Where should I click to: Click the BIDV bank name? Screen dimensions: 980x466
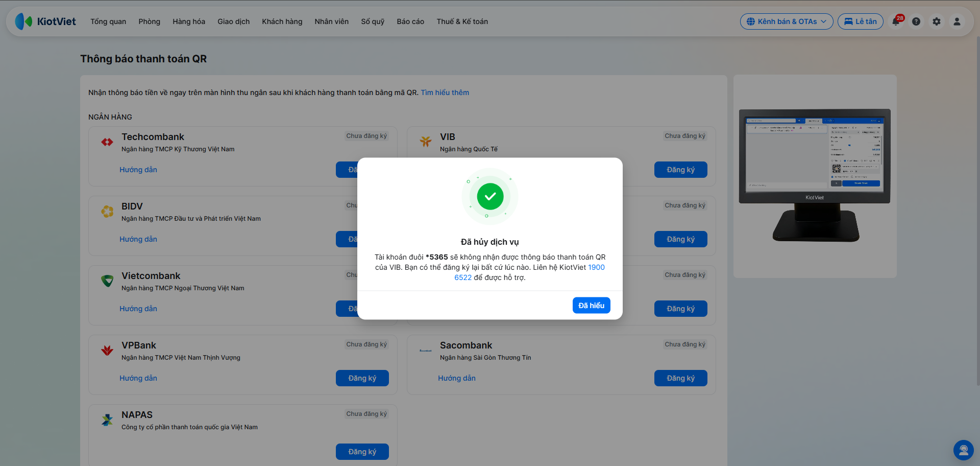point(132,206)
